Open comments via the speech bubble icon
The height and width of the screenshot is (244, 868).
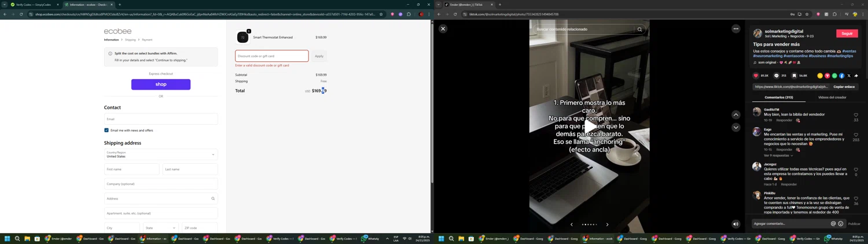point(777,76)
